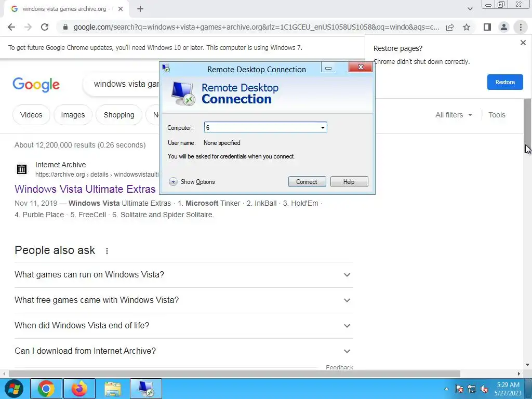Open People also ask options menu
Image resolution: width=532 pixels, height=399 pixels.
[x=107, y=251]
